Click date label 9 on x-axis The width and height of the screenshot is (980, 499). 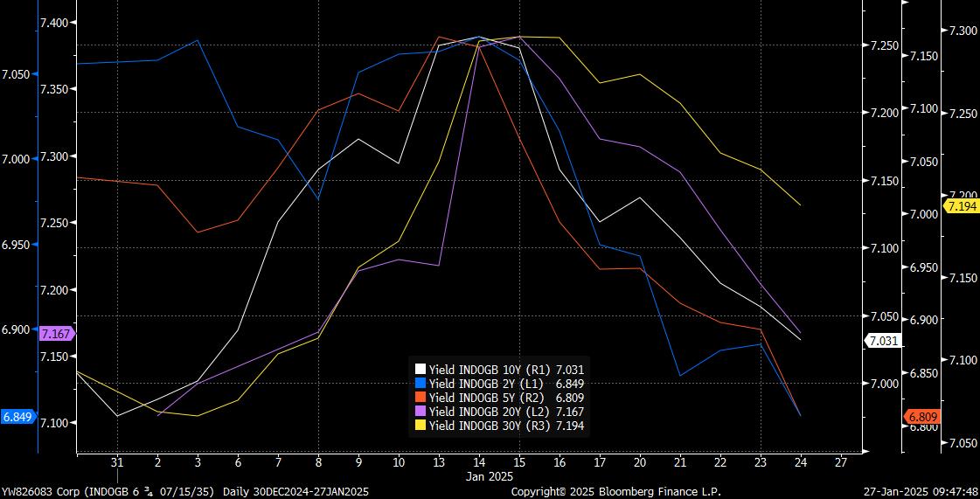[358, 463]
